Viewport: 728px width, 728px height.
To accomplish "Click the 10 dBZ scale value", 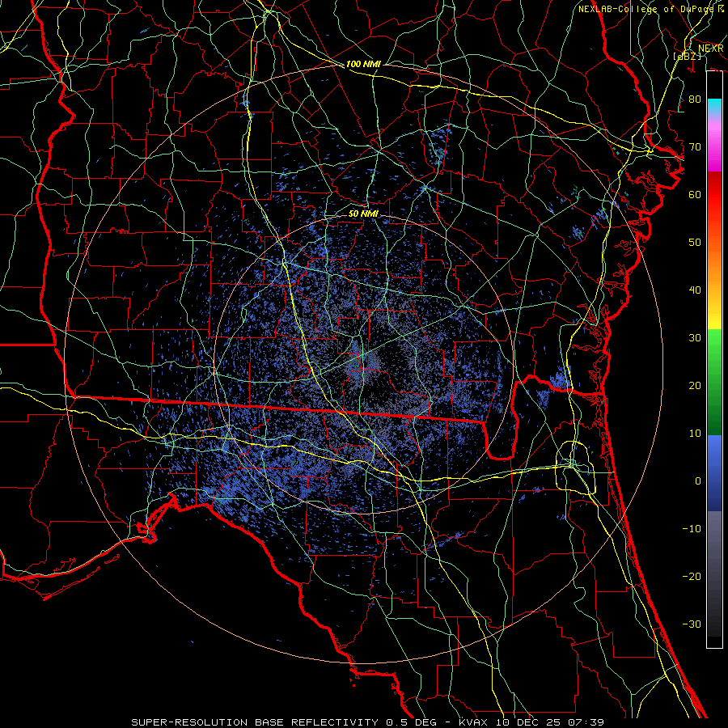I will click(x=695, y=434).
